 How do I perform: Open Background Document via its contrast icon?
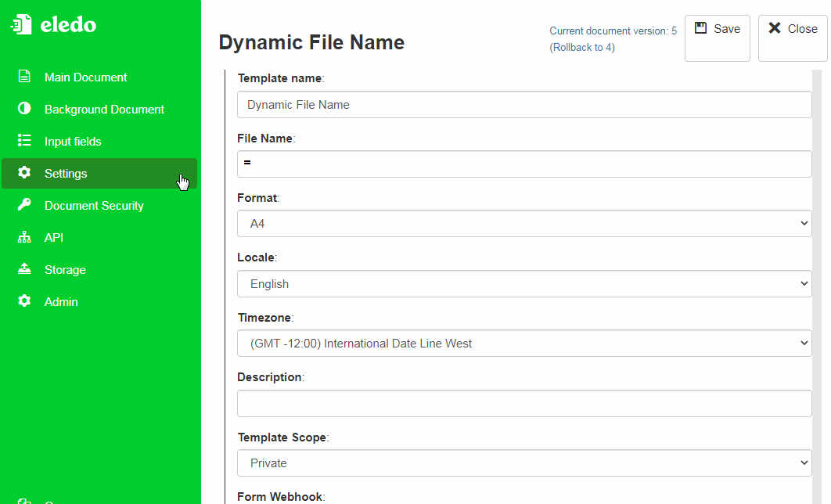23,109
